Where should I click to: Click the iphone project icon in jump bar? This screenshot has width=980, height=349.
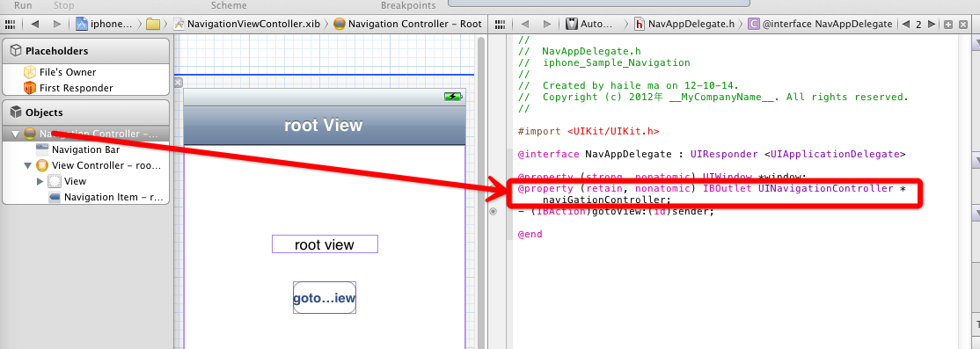(x=81, y=25)
